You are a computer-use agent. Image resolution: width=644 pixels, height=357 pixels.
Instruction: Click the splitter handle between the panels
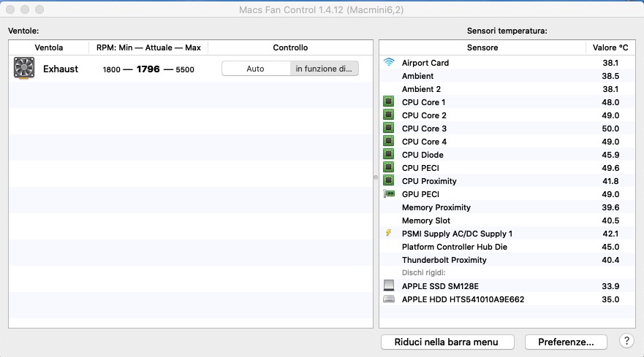click(376, 177)
